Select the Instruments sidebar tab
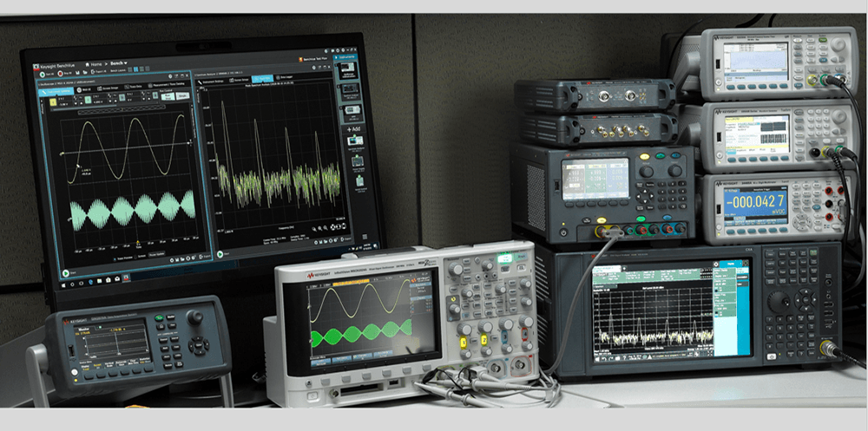 [x=345, y=57]
